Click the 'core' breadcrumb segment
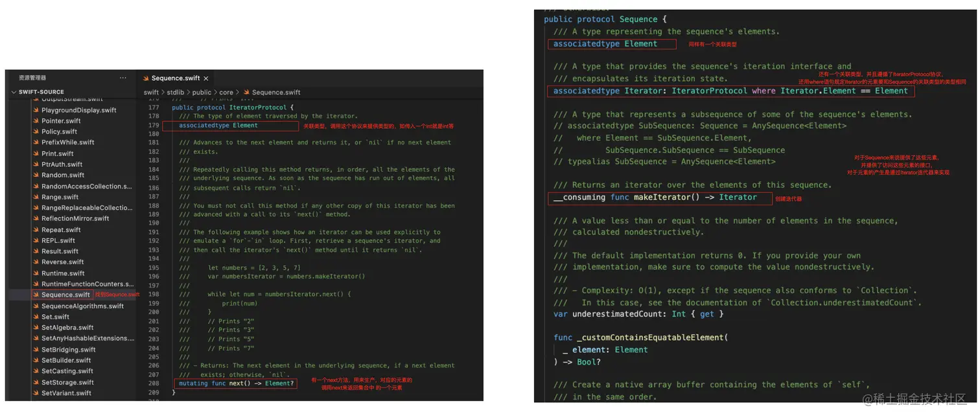The height and width of the screenshot is (419, 980). tap(226, 93)
